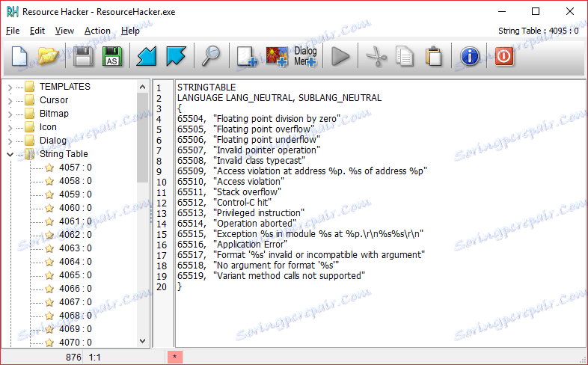Screen dimensions: 588x365
Task: Select the star icon beside 4063 : 0
Action: (x=49, y=248)
